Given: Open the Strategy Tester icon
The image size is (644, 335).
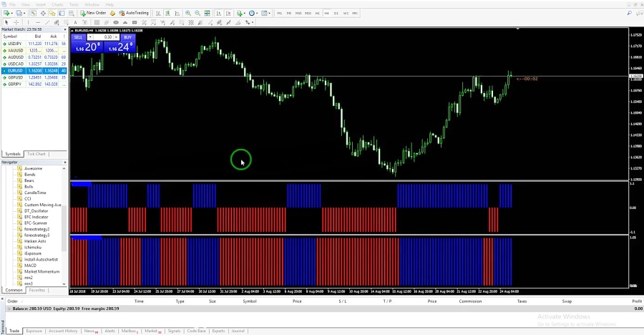Looking at the screenshot, I should [72, 13].
